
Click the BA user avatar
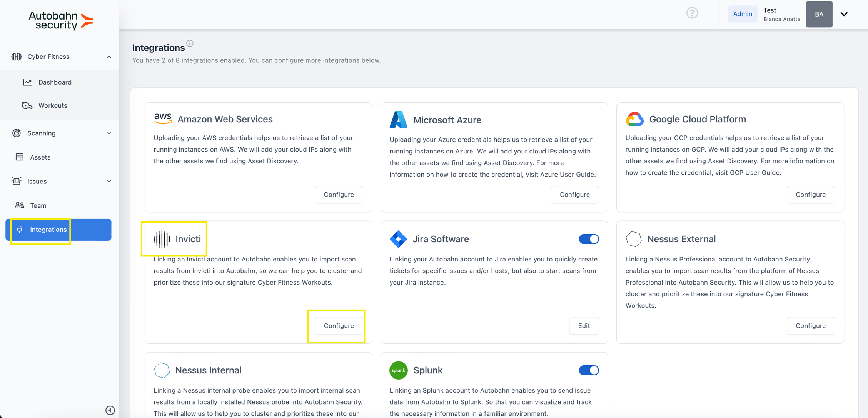pos(819,14)
